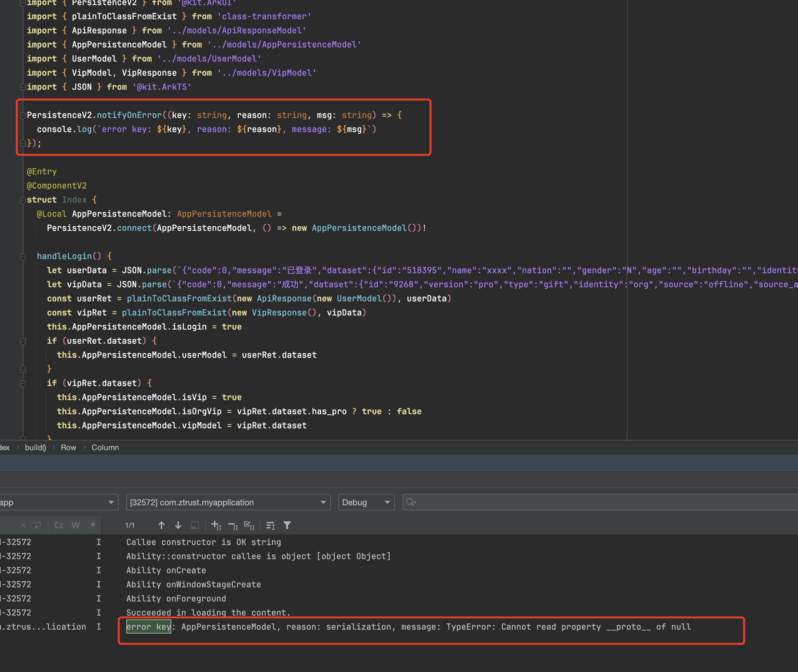The image size is (798, 672).
Task: Click log line 'Ability::constructor callee is object'
Action: [x=259, y=556]
